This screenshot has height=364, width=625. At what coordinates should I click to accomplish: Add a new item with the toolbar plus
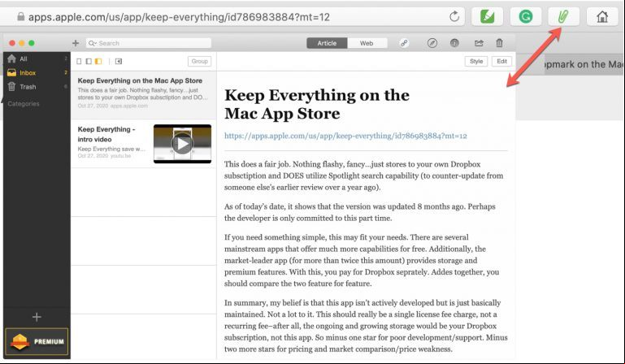coord(76,43)
